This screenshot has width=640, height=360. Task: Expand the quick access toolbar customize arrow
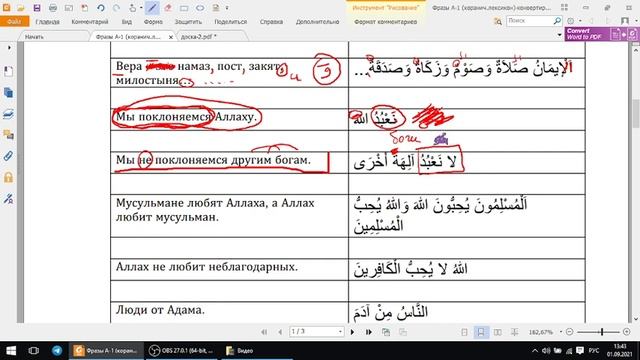tap(227, 8)
